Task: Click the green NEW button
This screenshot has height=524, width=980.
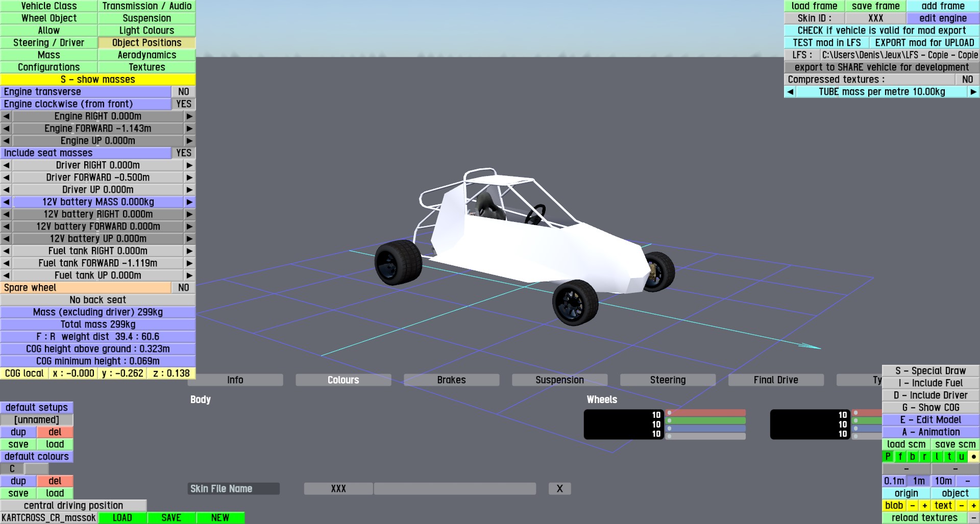Action: [220, 518]
